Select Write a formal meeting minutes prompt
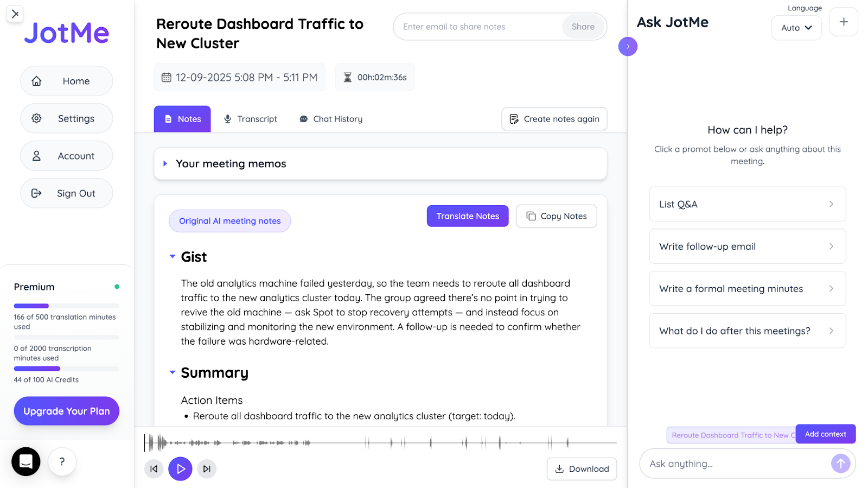 click(748, 289)
